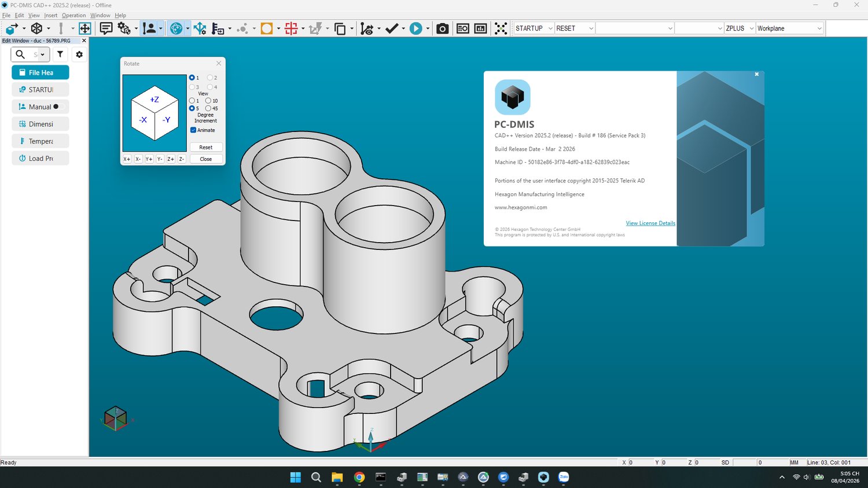Open Google Chrome from the taskbar

tap(359, 477)
